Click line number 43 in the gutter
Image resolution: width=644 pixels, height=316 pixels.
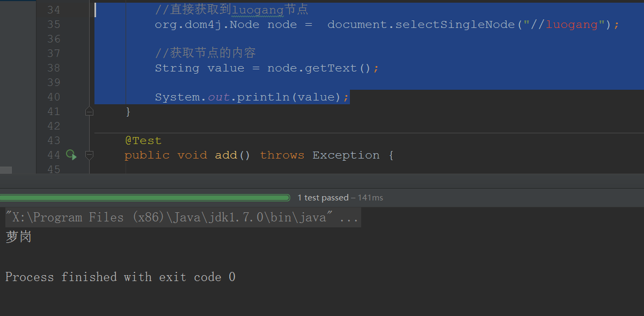click(x=54, y=140)
